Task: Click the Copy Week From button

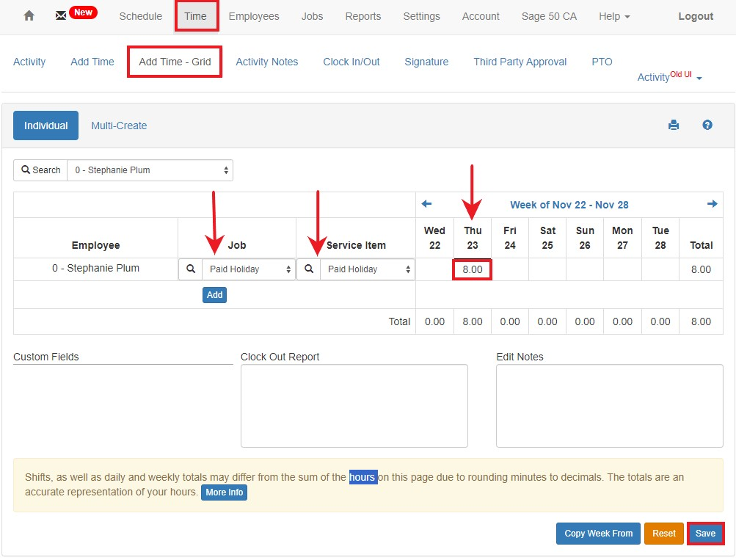Action: pyautogui.click(x=599, y=534)
